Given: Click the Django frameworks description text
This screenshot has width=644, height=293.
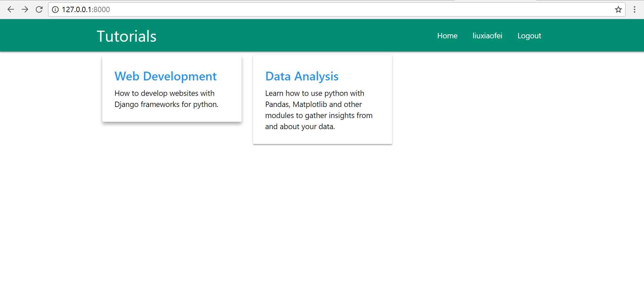Looking at the screenshot, I should pos(166,99).
